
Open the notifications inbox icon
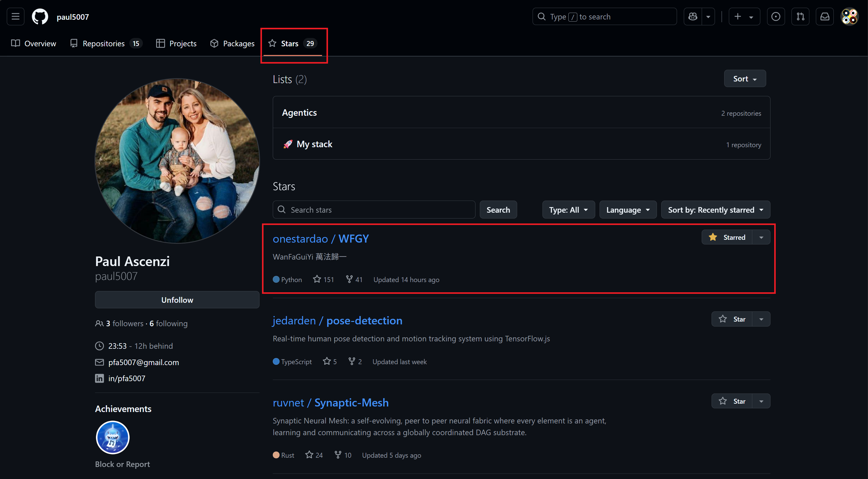click(824, 17)
